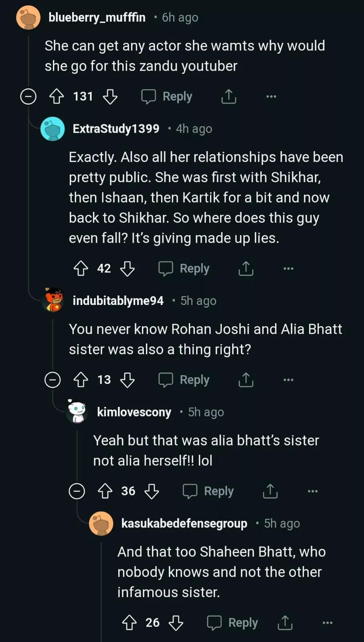Open ExtraStudy1399's user profile
Viewport: 364px width, 642px height.
coord(116,129)
